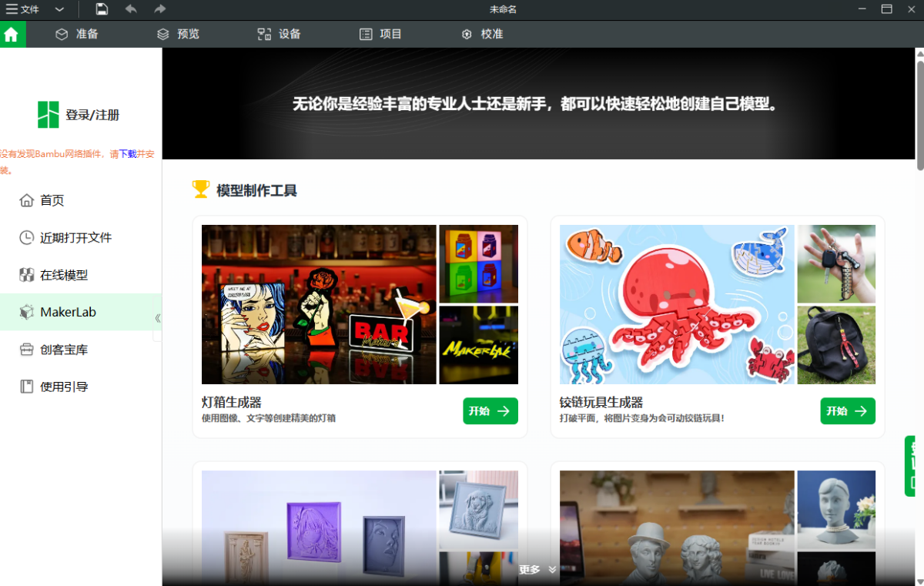
Task: Click 登录/注册 to sign in
Action: [x=92, y=115]
